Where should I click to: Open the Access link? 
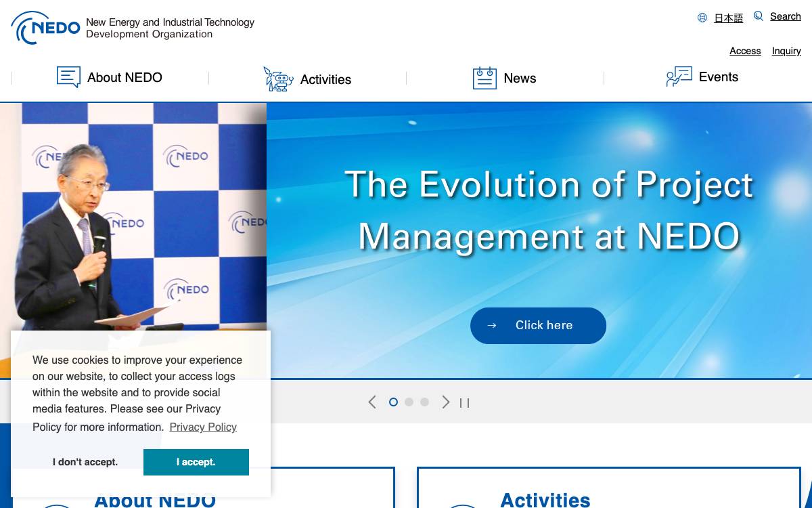click(x=745, y=51)
